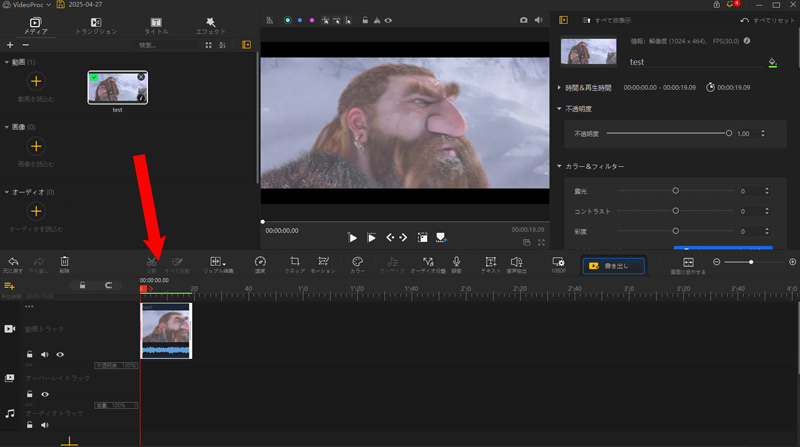Take a snapshot with the camera icon

[x=523, y=20]
